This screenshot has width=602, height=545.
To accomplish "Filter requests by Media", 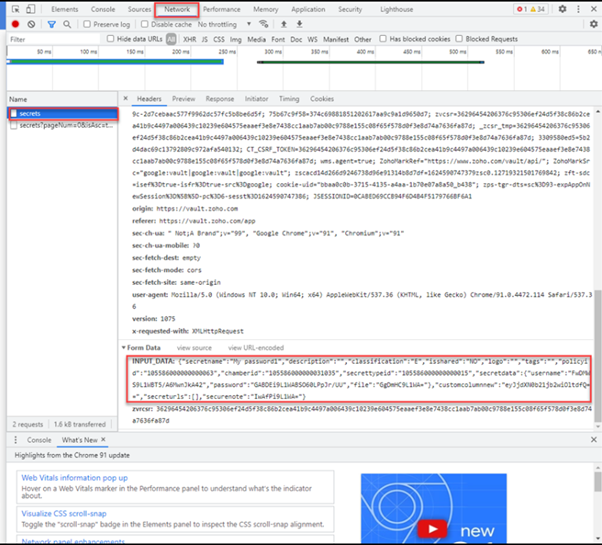I will coord(256,39).
